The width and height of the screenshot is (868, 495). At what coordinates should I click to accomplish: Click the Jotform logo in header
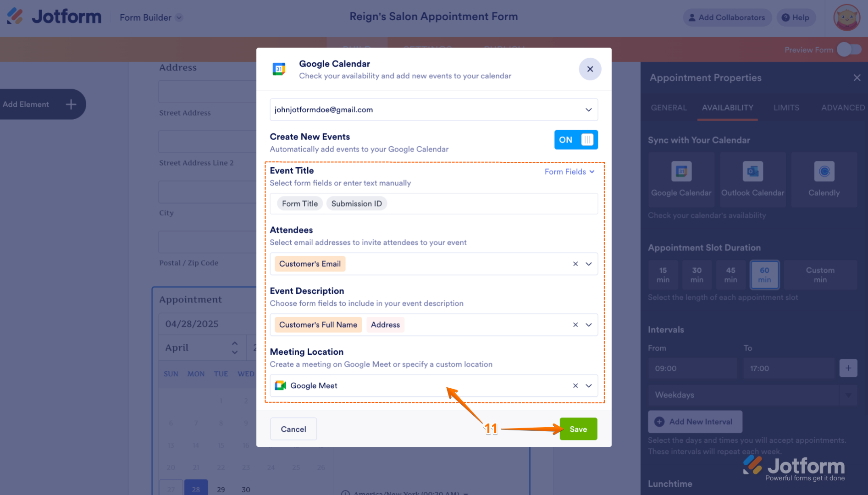point(55,17)
